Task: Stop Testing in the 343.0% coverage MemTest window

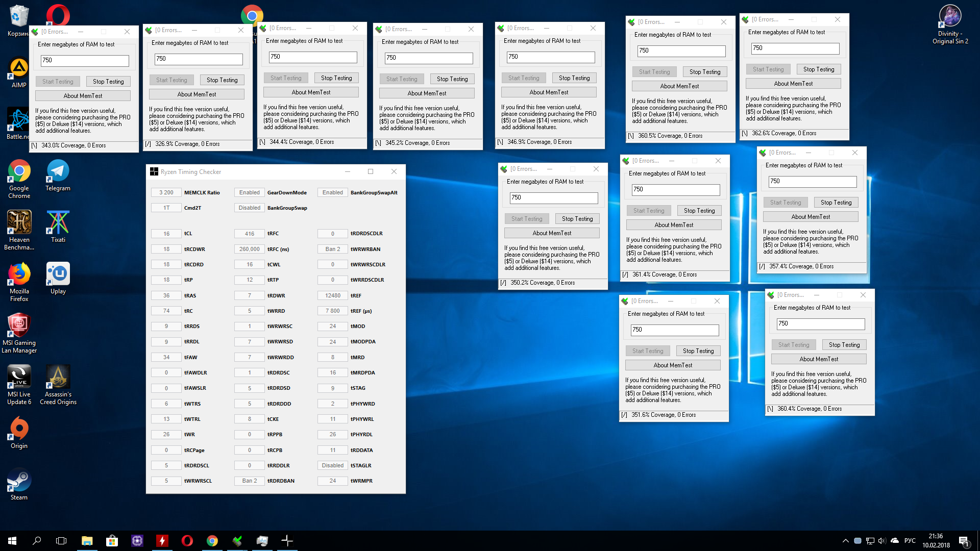Action: coord(108,82)
